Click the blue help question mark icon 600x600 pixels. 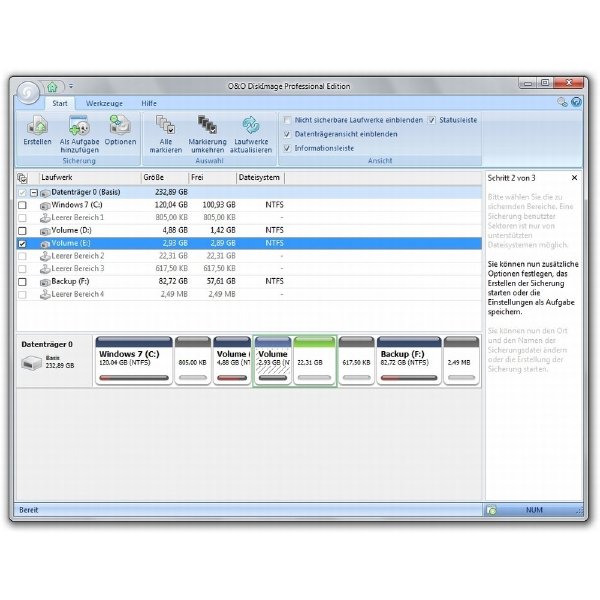point(576,102)
